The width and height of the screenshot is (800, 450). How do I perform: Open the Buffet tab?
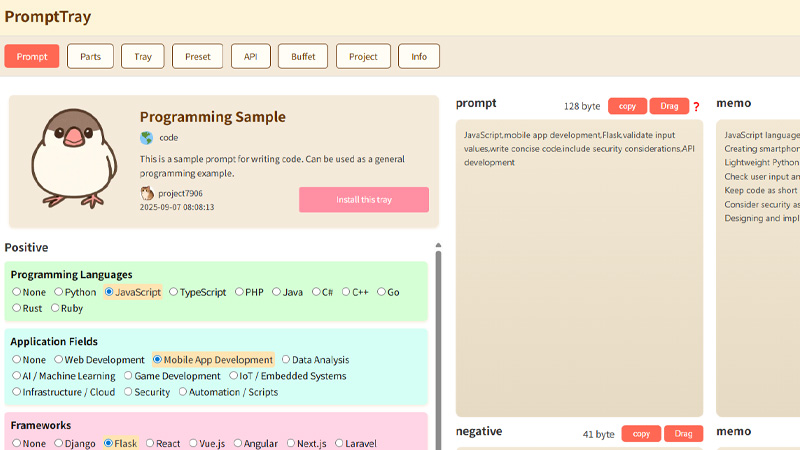pyautogui.click(x=303, y=57)
